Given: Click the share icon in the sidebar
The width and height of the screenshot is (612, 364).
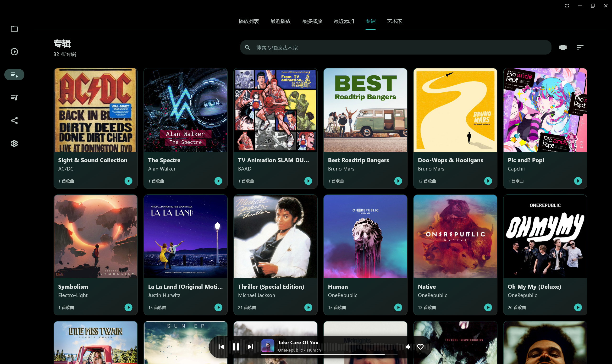Looking at the screenshot, I should tap(14, 121).
